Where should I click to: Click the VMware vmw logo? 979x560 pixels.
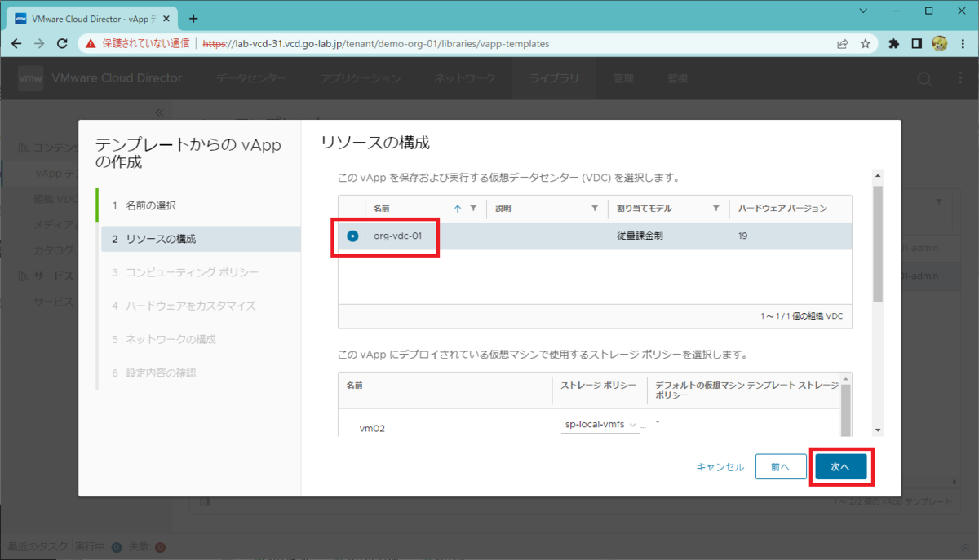(30, 78)
